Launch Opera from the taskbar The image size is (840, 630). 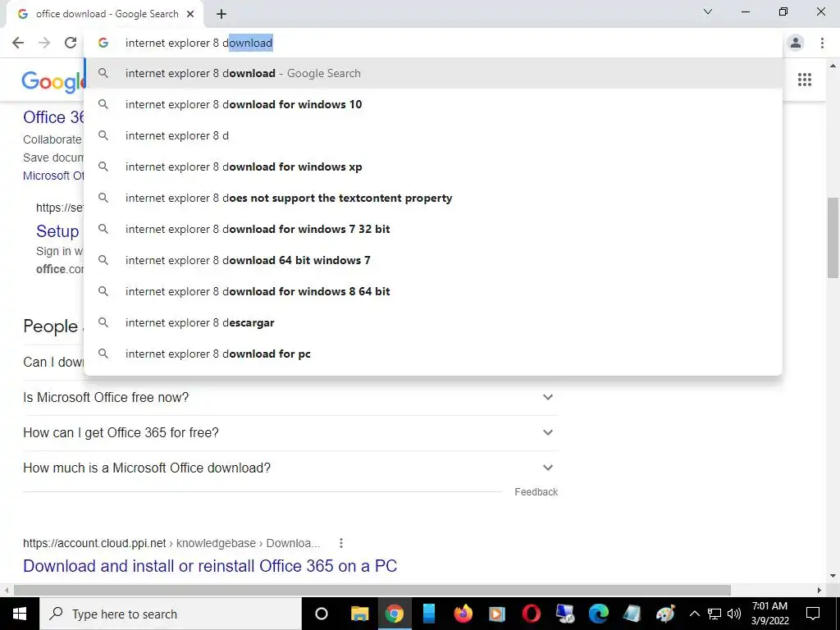(531, 614)
